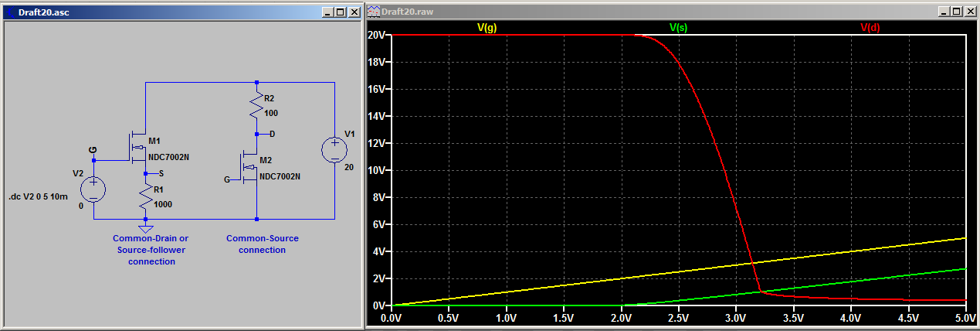Click the 'Common-Drain or Source-follower connection' text

pyautogui.click(x=151, y=250)
